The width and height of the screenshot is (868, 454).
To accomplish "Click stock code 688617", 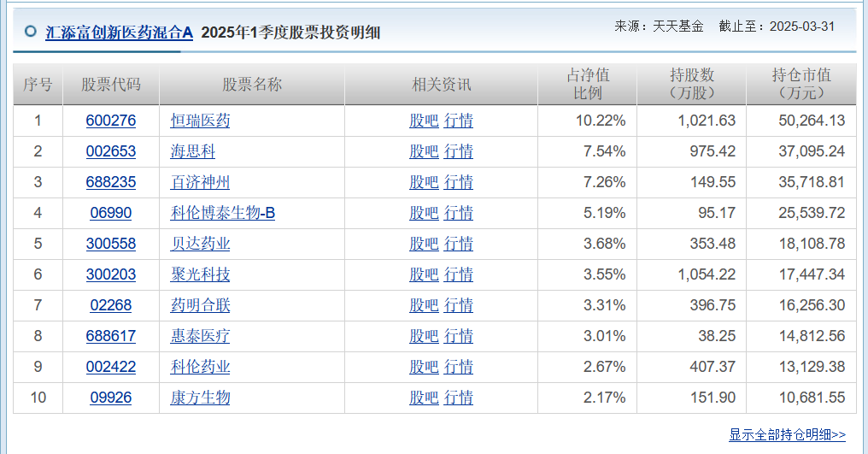I will coord(111,336).
